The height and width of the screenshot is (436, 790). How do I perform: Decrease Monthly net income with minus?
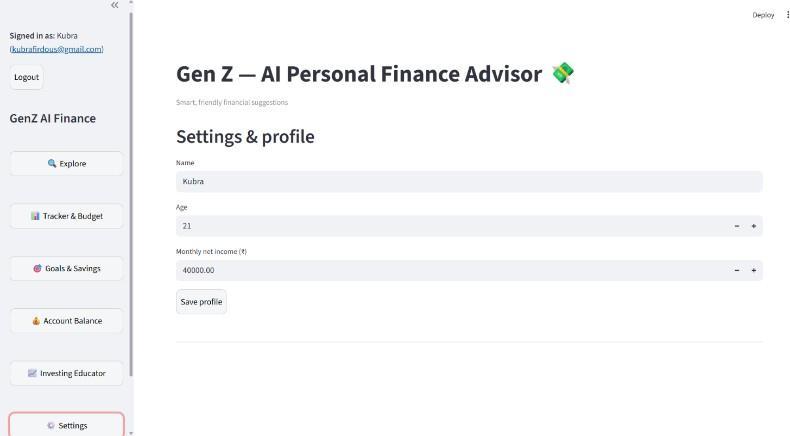coord(737,270)
